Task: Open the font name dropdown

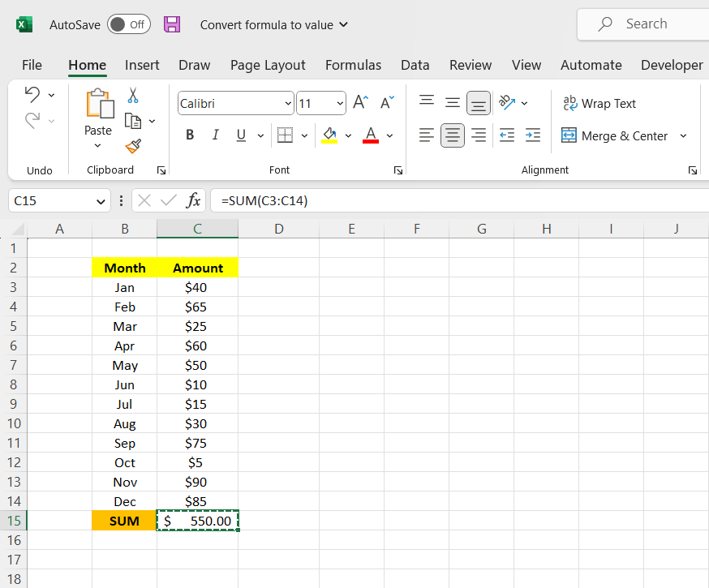Action: [x=289, y=103]
